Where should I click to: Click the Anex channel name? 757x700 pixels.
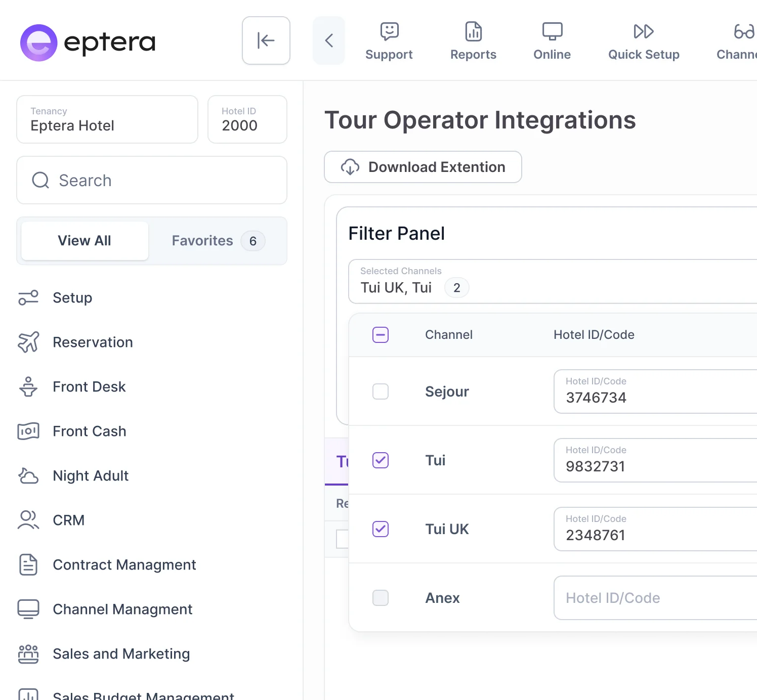pos(442,598)
